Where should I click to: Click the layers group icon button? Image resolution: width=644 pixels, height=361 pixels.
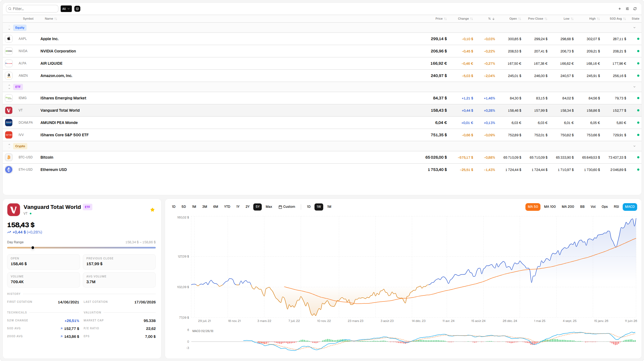pyautogui.click(x=77, y=9)
